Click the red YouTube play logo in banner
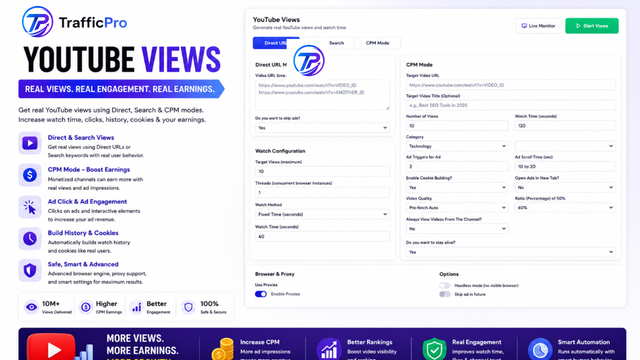Screen dimensions: 640x360 tap(51, 348)
